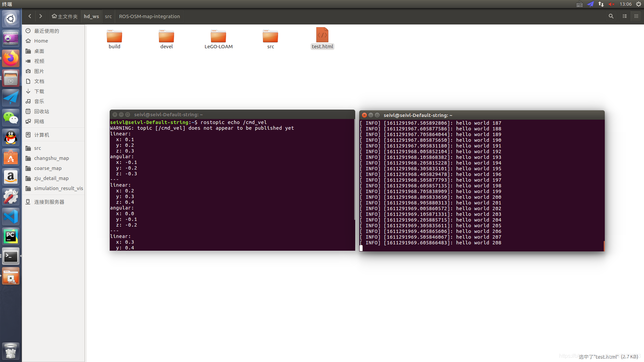Toggle the forward navigation arrow
The width and height of the screenshot is (644, 362).
click(41, 16)
